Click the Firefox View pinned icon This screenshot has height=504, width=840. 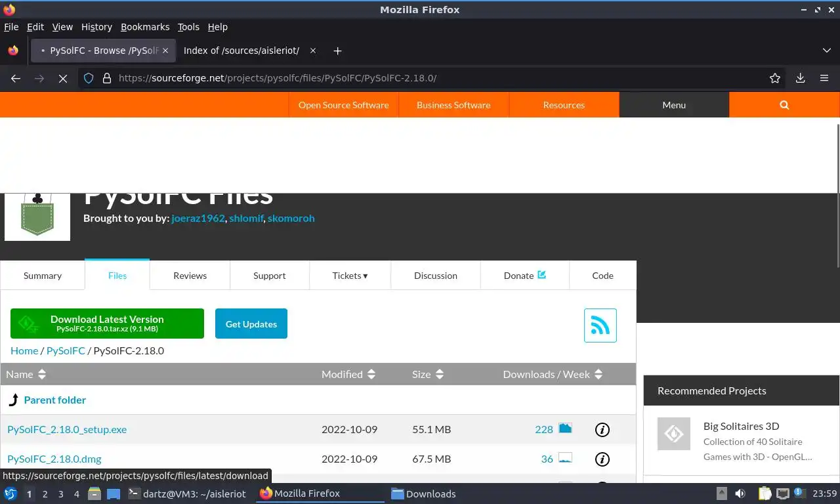(x=13, y=51)
